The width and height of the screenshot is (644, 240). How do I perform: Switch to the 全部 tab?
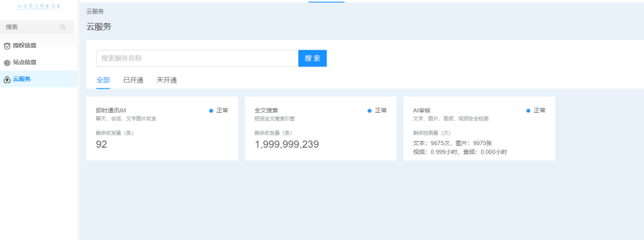[103, 80]
